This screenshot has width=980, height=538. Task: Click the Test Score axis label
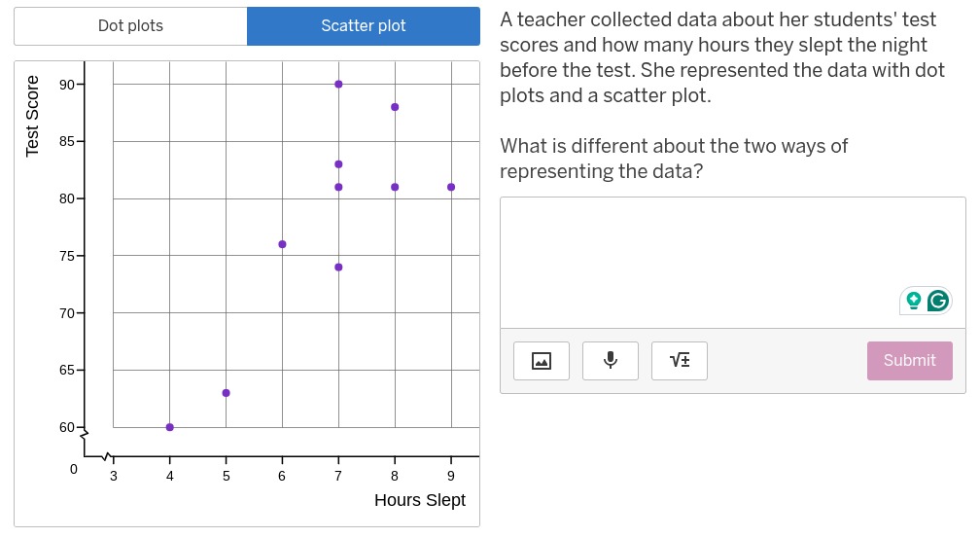(32, 117)
